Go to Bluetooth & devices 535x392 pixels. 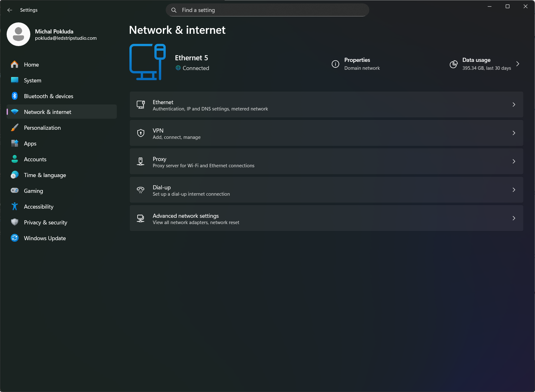62,96
